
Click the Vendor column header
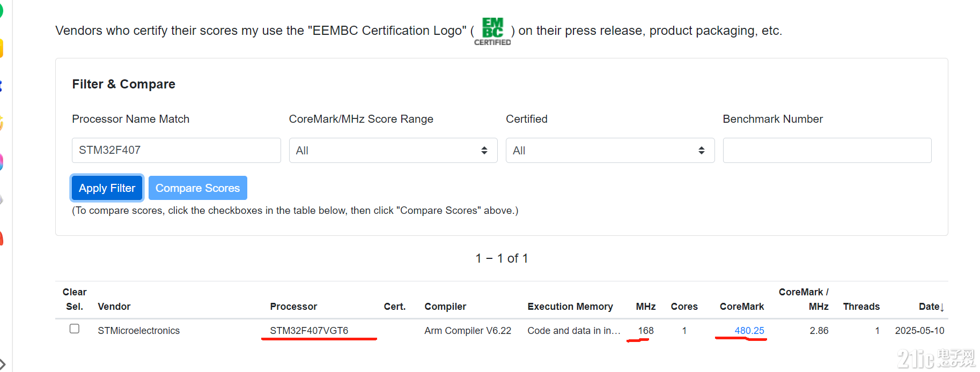pos(114,307)
